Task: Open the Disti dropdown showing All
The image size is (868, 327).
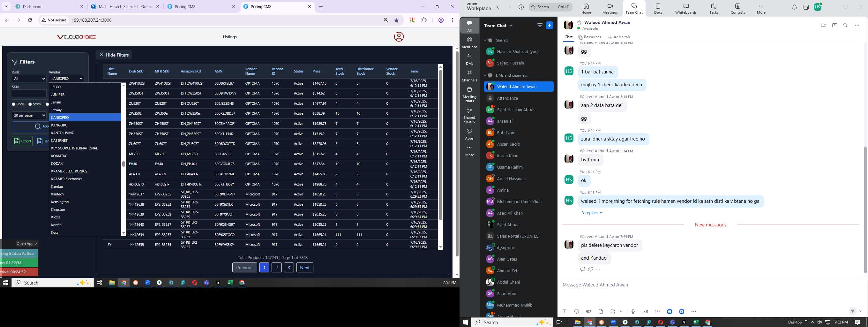Action: (29, 79)
